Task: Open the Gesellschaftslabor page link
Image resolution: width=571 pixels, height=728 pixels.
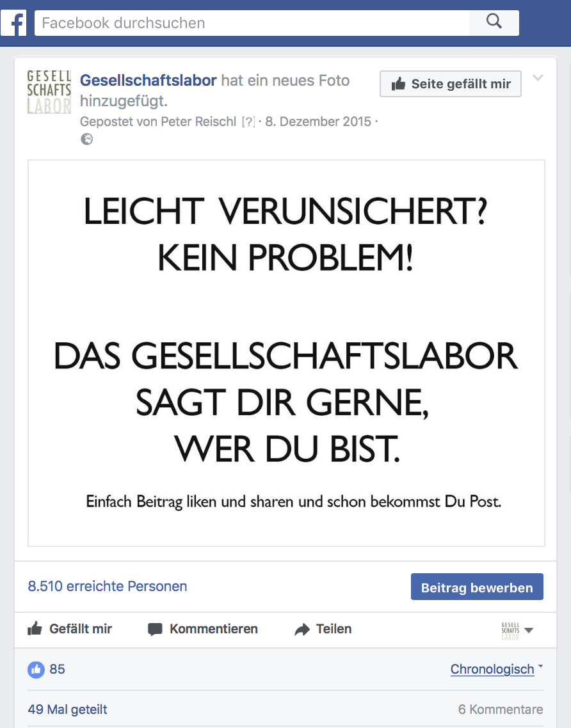Action: coord(149,81)
